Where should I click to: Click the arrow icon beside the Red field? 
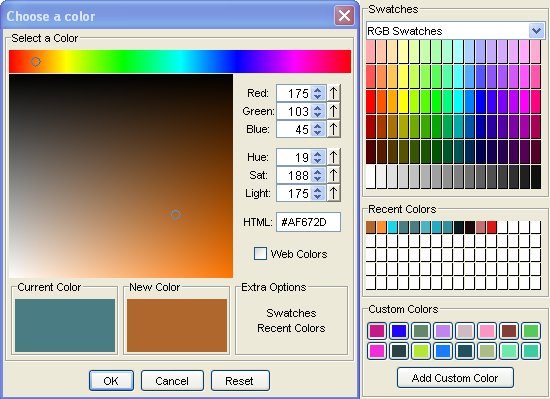point(334,93)
